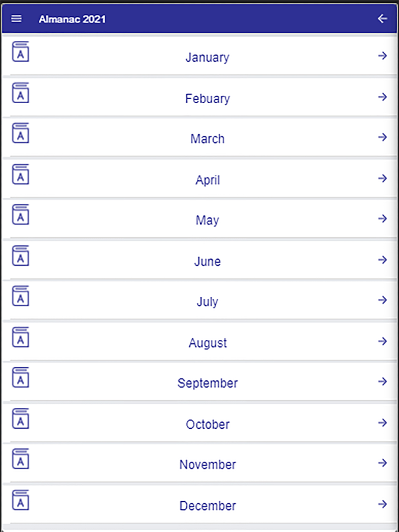This screenshot has height=532, width=399.
Task: Open the September month label
Action: click(x=207, y=383)
